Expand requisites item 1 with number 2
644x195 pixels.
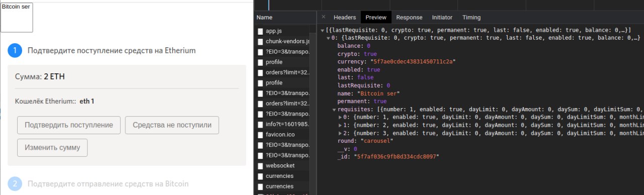point(340,125)
